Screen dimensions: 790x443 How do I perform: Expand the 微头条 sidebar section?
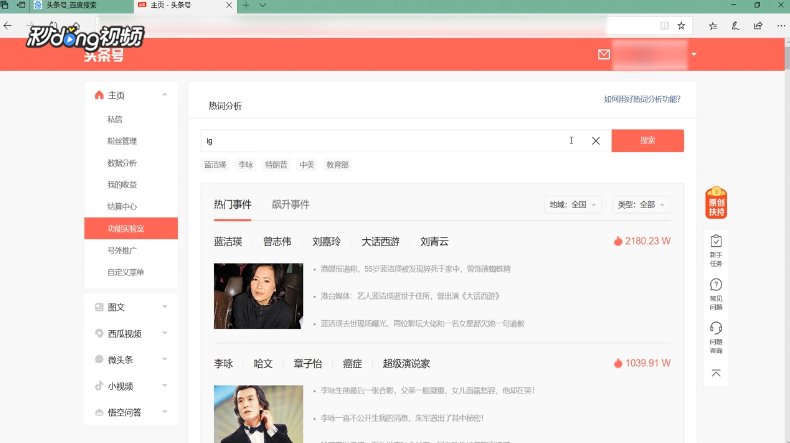click(x=165, y=359)
